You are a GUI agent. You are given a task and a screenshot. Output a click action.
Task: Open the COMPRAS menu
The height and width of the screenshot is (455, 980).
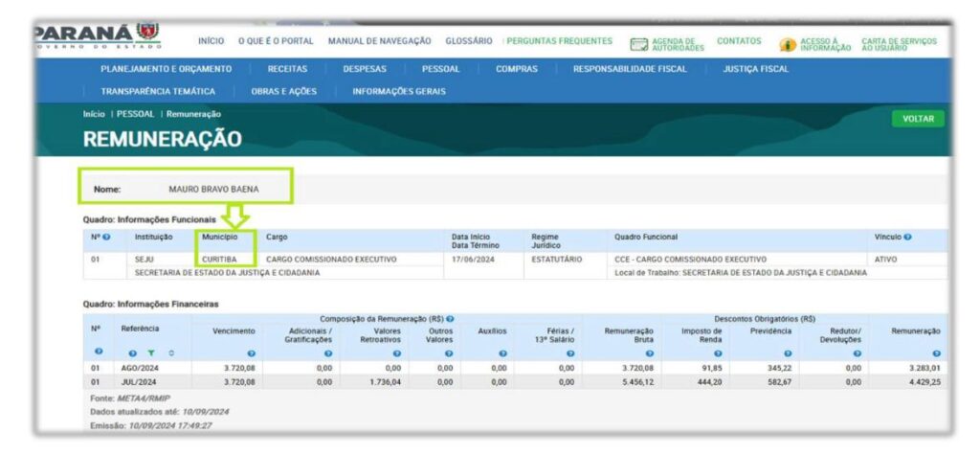click(516, 69)
